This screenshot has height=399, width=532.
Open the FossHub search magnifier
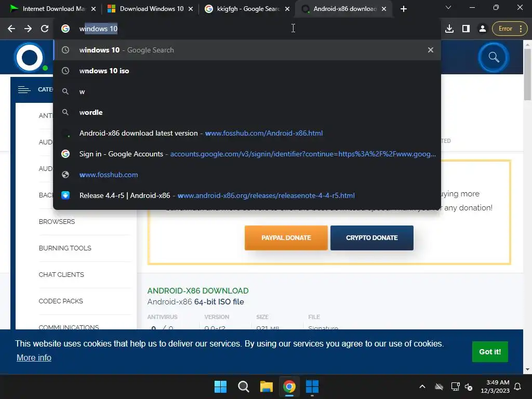pyautogui.click(x=494, y=57)
